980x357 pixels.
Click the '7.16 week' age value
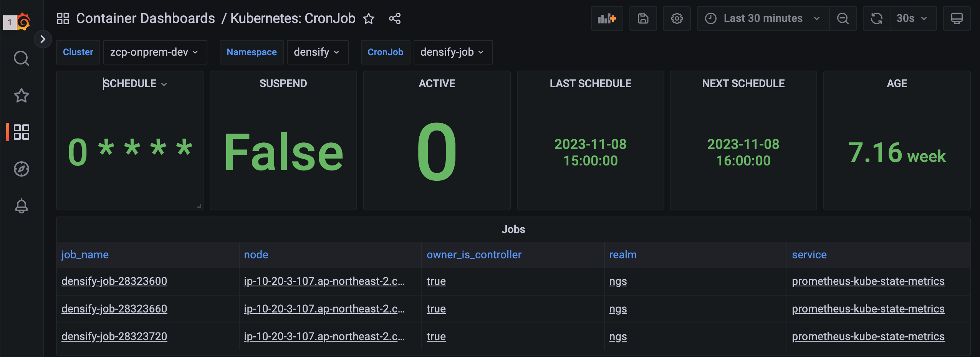pos(897,153)
